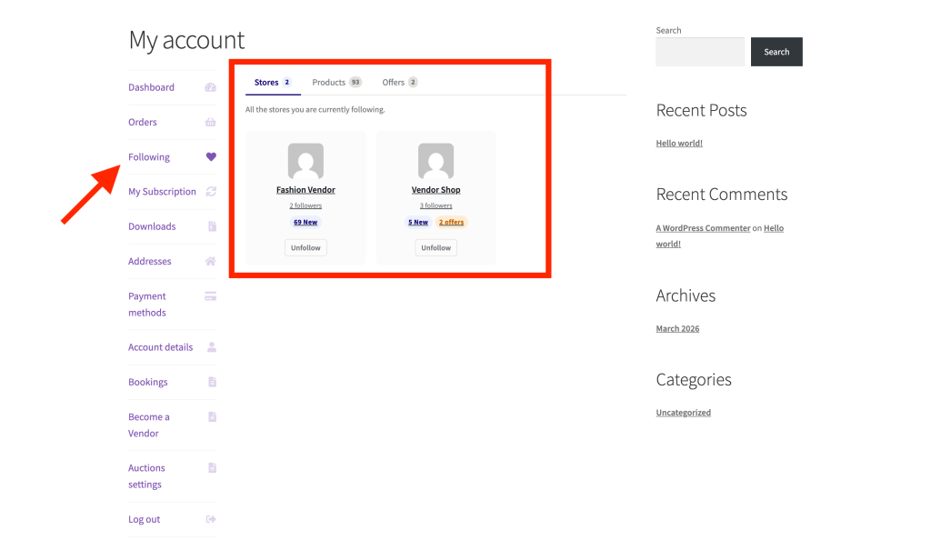Open A WordPress Commenter link

[x=703, y=228]
